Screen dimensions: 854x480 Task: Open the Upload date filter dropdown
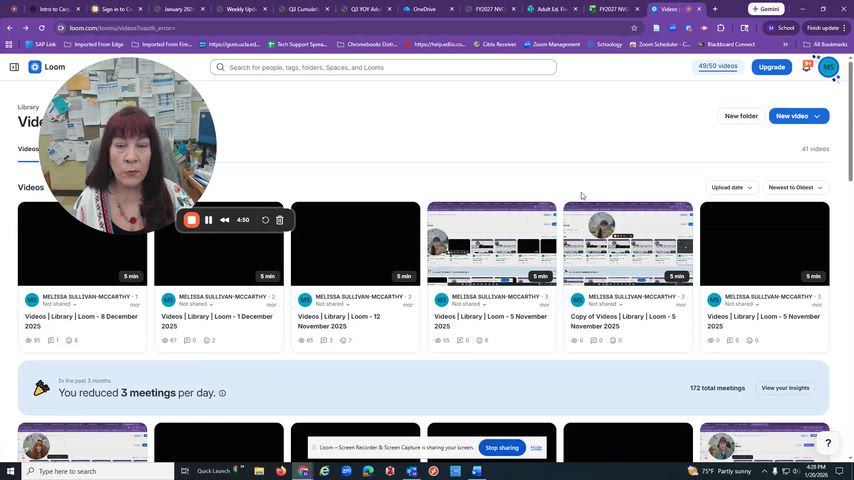click(731, 187)
